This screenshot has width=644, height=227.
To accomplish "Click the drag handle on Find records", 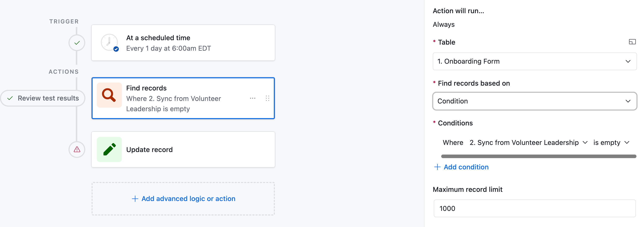I will coord(268,98).
